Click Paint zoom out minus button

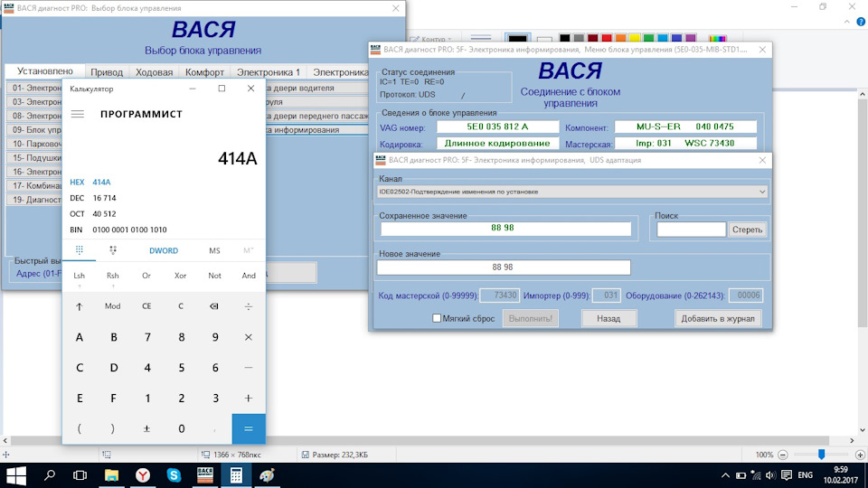[x=783, y=455]
